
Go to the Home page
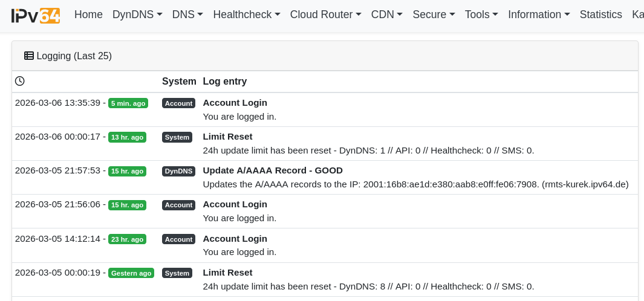(88, 15)
